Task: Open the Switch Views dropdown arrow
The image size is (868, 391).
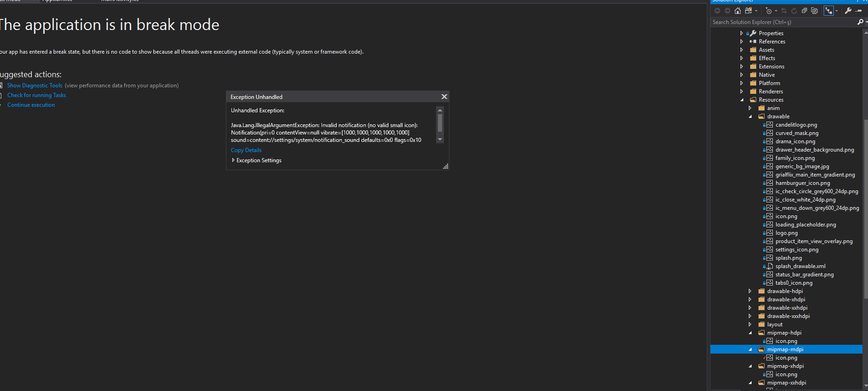Action: [x=756, y=11]
